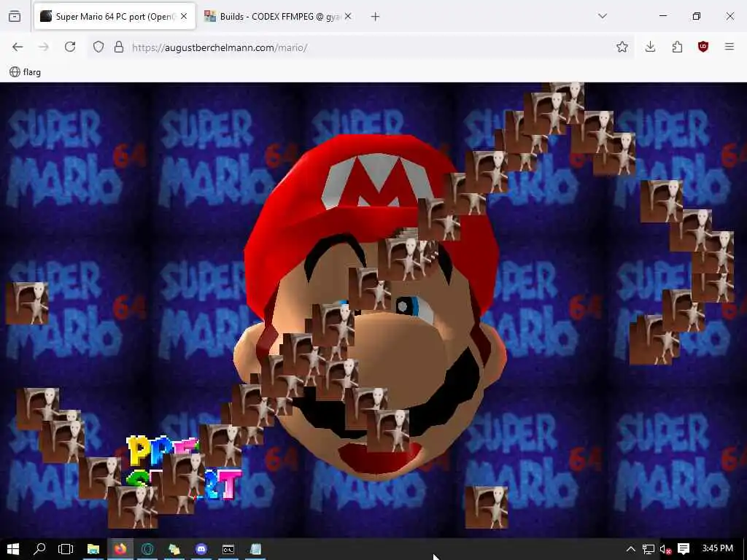Click the forward navigation arrow
Viewport: 747px width, 560px height.
pyautogui.click(x=43, y=47)
